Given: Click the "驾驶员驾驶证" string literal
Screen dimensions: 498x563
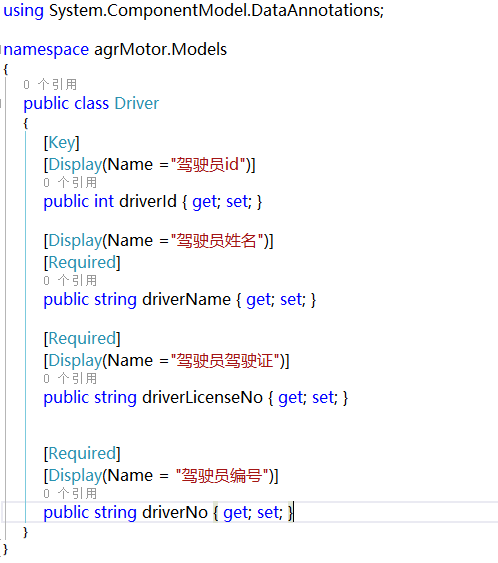Looking at the screenshot, I should (228, 360).
